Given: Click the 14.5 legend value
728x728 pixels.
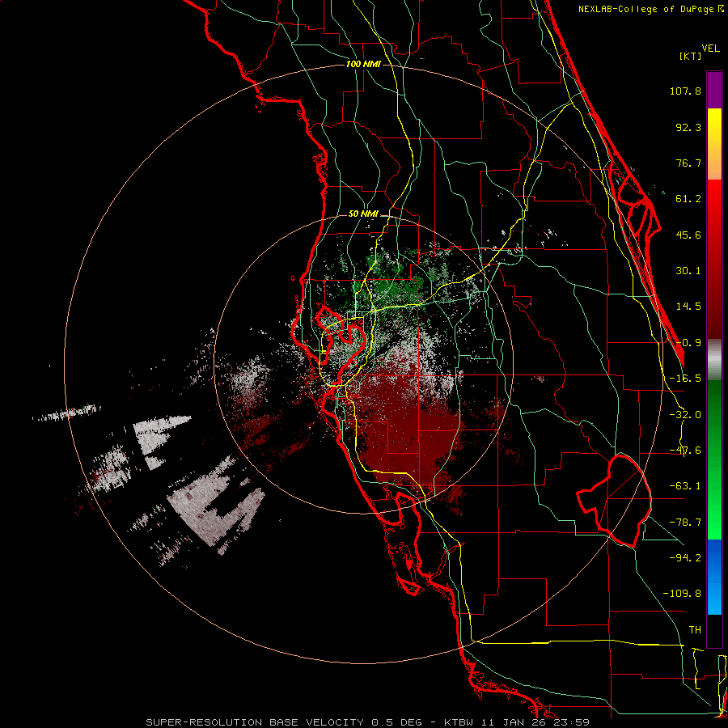Looking at the screenshot, I should tap(688, 307).
